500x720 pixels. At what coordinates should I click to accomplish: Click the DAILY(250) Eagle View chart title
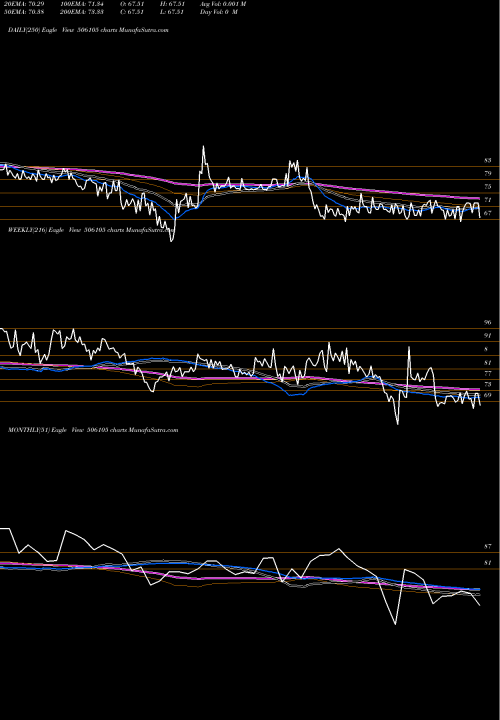coord(88,30)
